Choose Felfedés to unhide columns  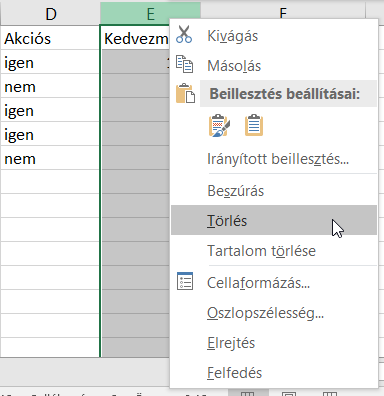274,372
